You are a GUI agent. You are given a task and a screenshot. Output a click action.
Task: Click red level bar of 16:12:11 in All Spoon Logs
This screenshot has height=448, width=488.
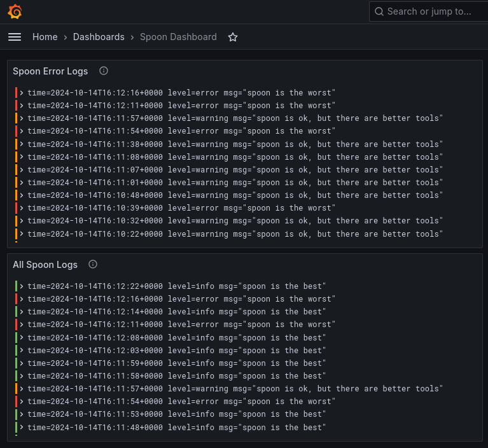pyautogui.click(x=16, y=325)
